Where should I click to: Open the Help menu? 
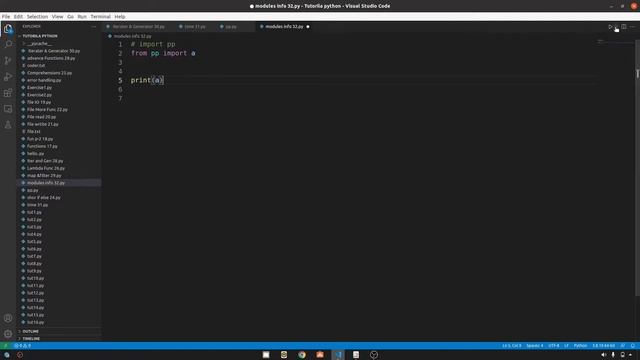(x=120, y=17)
